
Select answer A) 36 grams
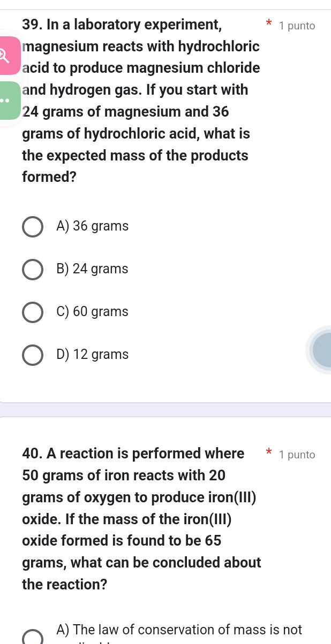coord(33,226)
